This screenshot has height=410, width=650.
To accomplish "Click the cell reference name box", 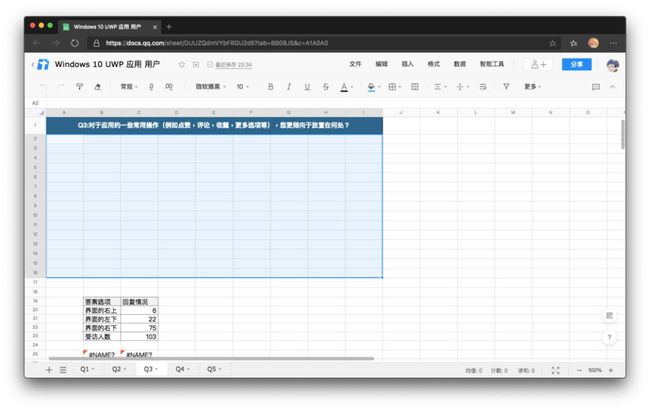I will tap(36, 103).
